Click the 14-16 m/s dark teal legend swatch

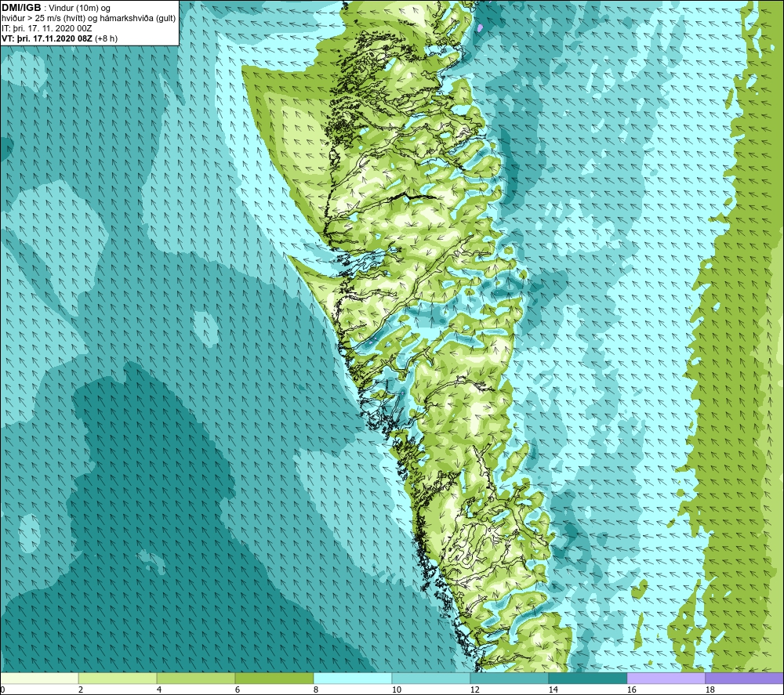coord(587,678)
